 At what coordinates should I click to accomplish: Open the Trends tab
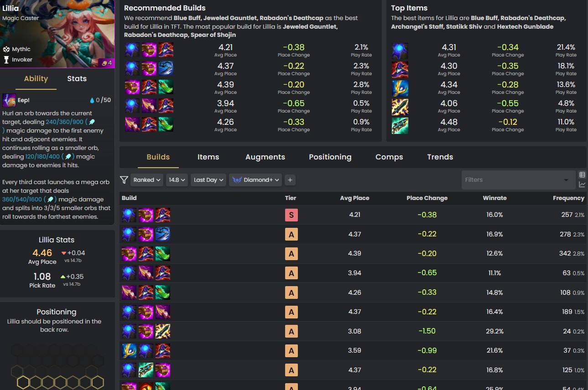tap(440, 157)
